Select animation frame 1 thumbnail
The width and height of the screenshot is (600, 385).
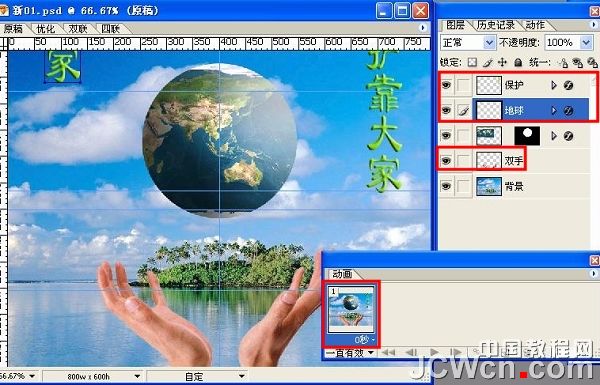[x=352, y=310]
